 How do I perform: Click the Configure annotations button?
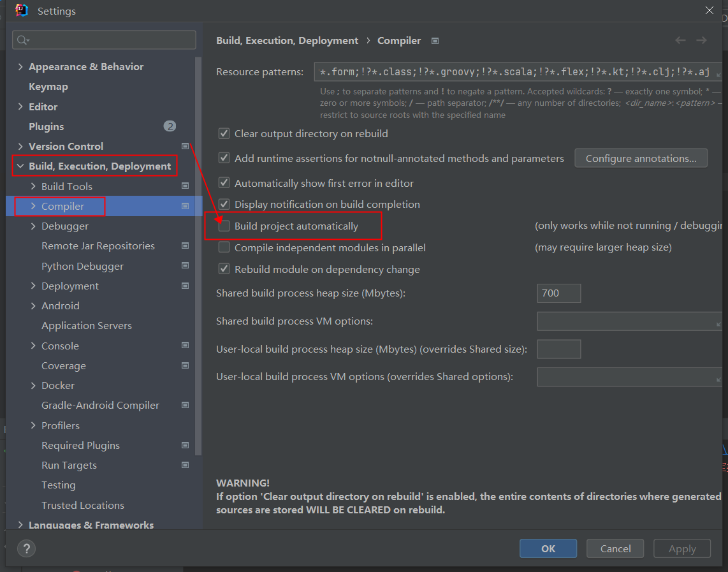[x=641, y=158]
